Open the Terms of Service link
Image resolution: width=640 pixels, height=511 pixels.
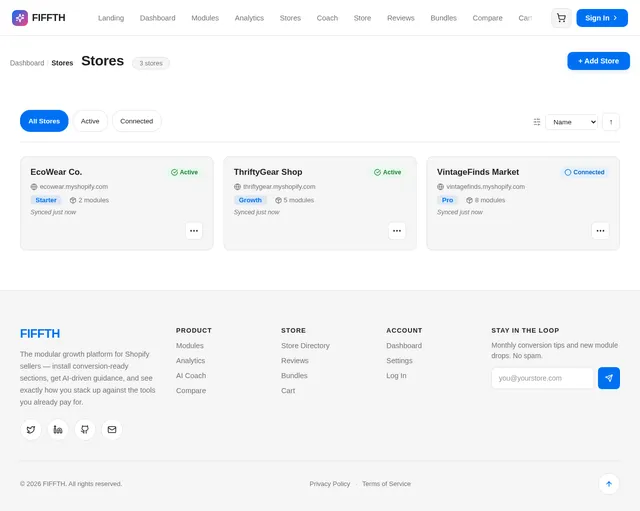pyautogui.click(x=387, y=484)
